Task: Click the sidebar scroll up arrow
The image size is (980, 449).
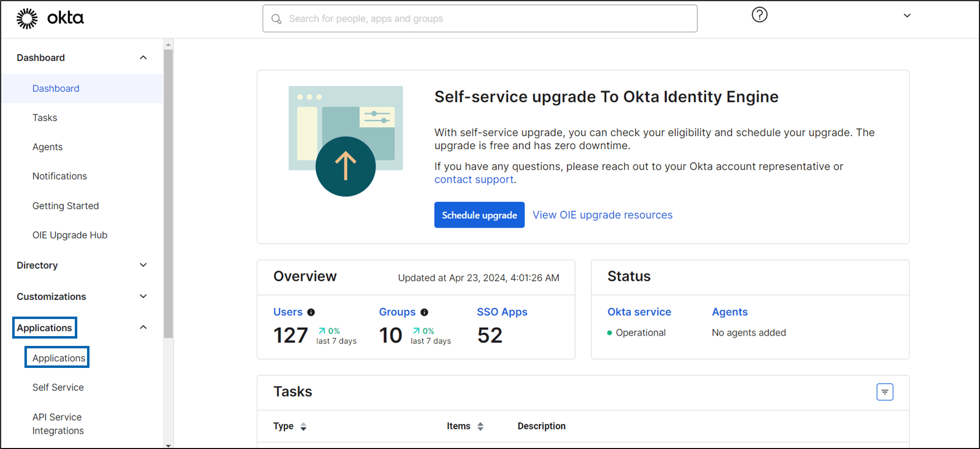Action: [x=168, y=44]
